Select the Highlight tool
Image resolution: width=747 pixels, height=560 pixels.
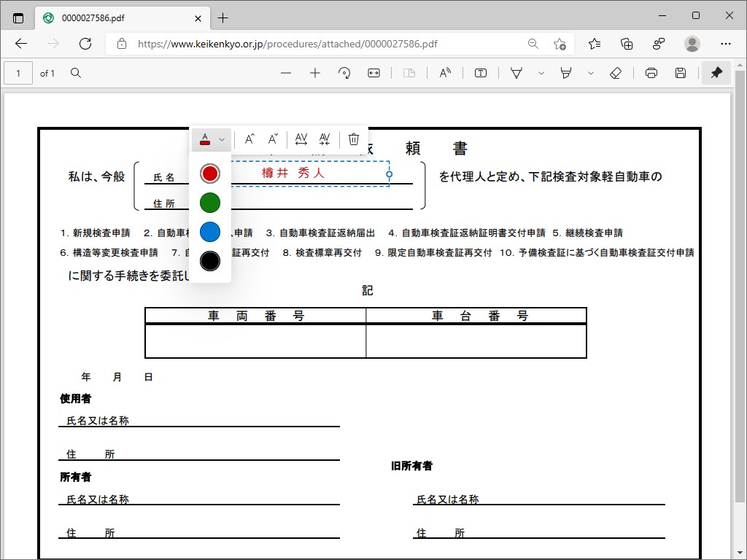[568, 73]
